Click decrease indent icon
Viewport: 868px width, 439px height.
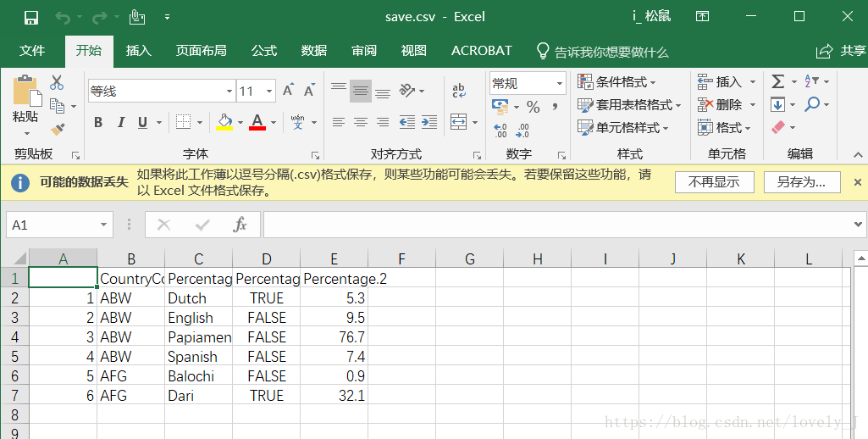coord(406,122)
